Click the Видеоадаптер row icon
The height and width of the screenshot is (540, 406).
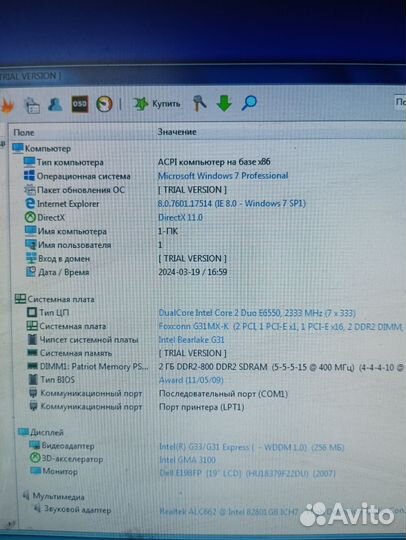coord(35,445)
